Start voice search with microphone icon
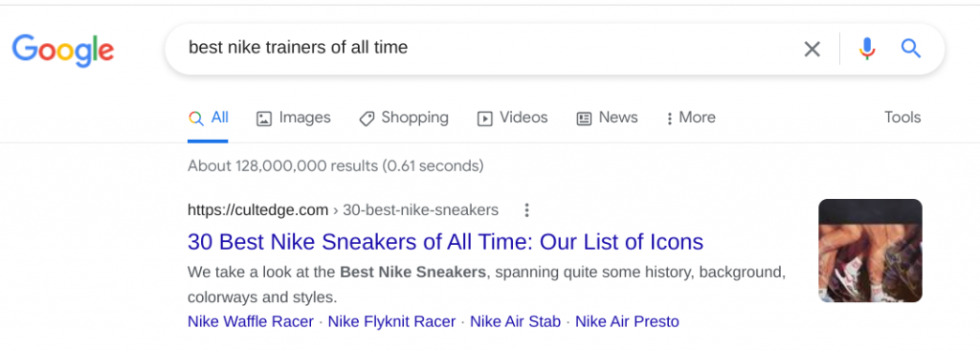The image size is (980, 351). pyautogui.click(x=867, y=48)
